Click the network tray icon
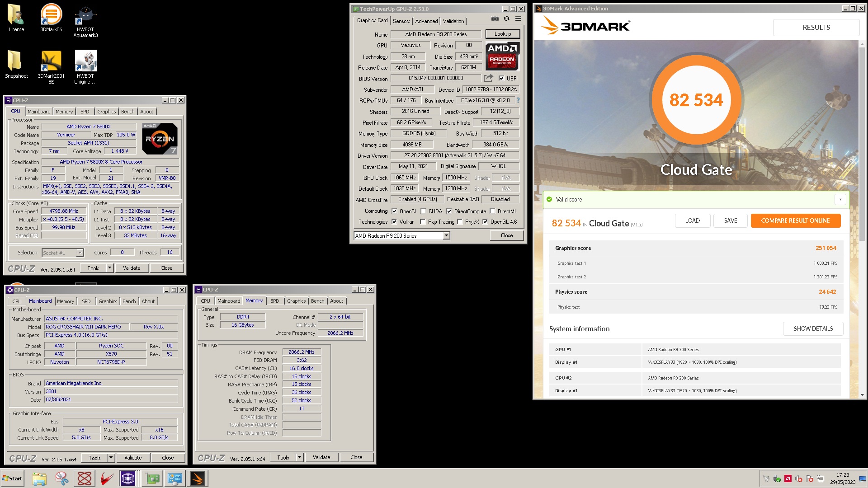Screen dimensions: 868x488 821,479
